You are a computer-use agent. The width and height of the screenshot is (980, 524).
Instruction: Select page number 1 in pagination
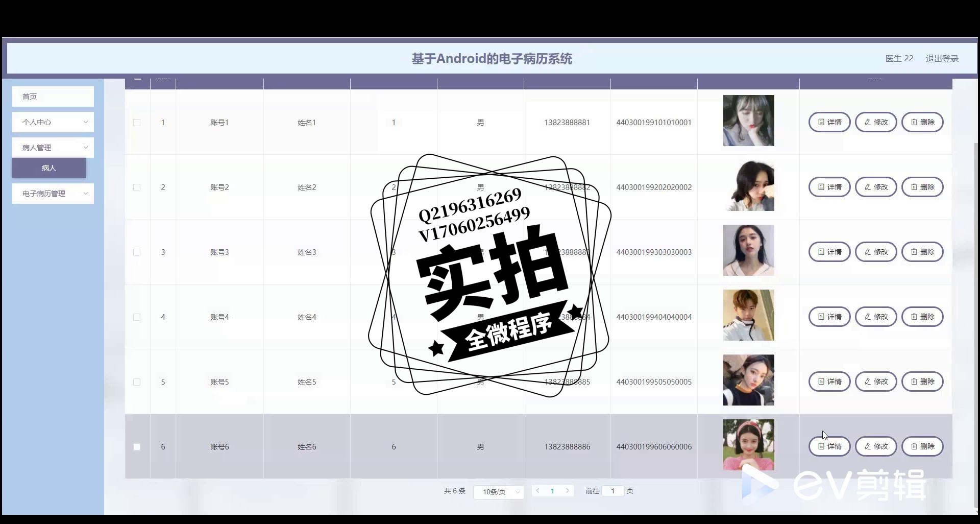(x=552, y=491)
